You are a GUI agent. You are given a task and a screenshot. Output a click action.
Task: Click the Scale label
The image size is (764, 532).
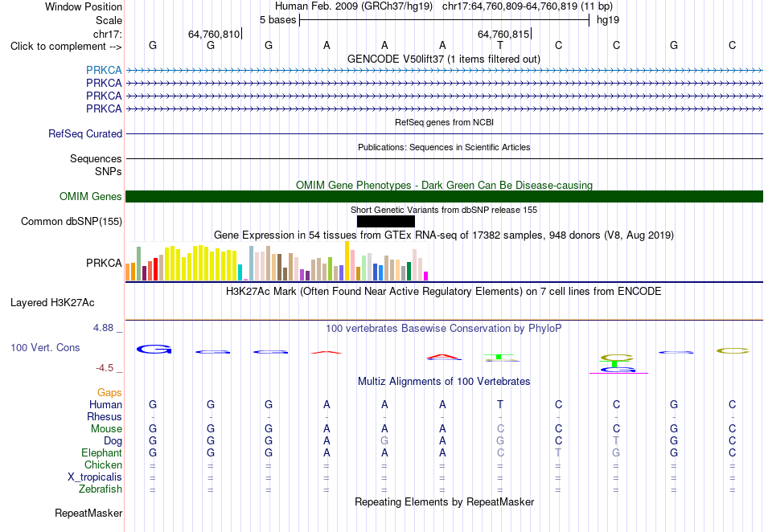point(109,20)
